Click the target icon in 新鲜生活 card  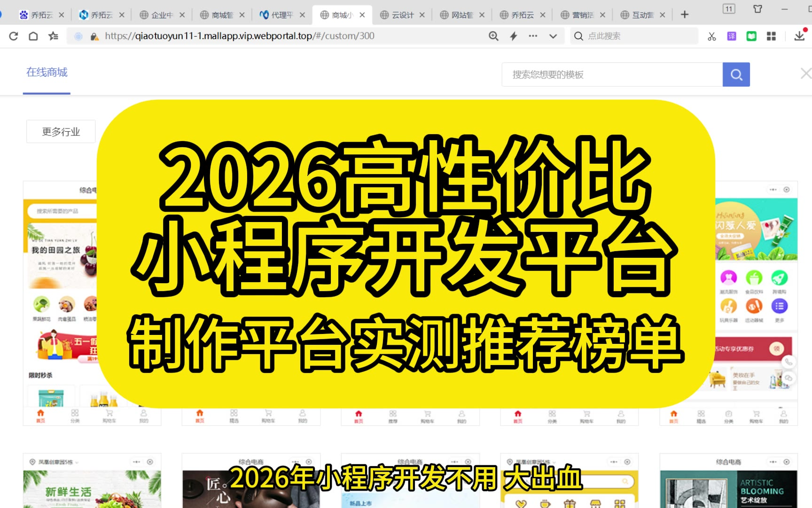[x=150, y=462]
